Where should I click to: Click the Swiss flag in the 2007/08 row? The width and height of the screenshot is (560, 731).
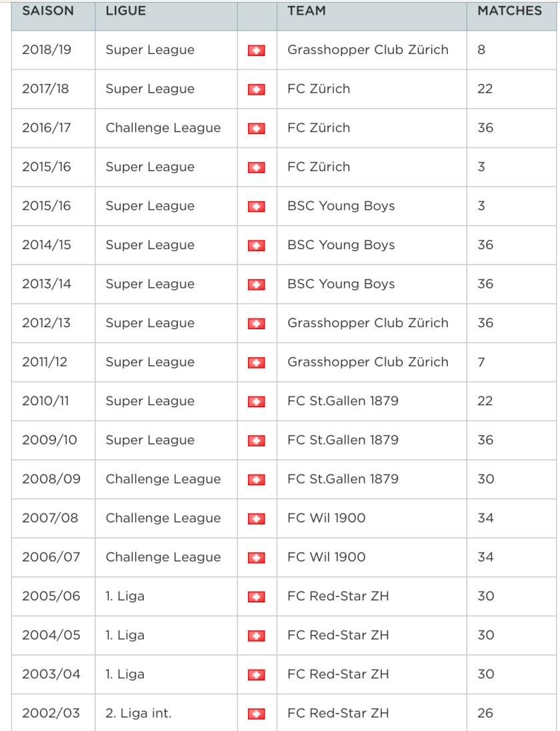pos(257,518)
